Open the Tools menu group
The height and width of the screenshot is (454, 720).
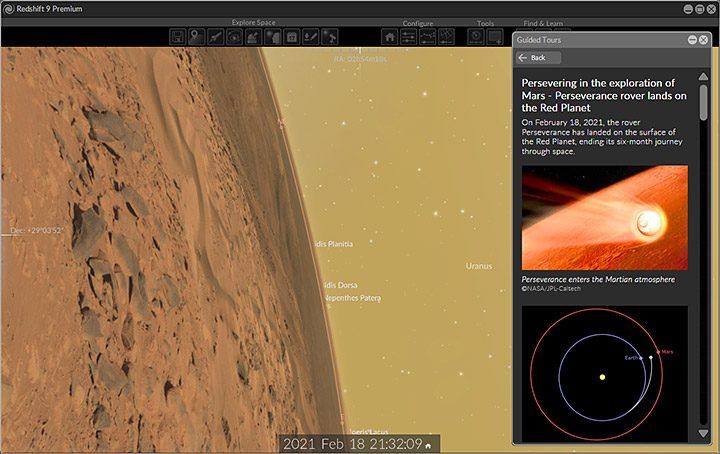(x=485, y=23)
